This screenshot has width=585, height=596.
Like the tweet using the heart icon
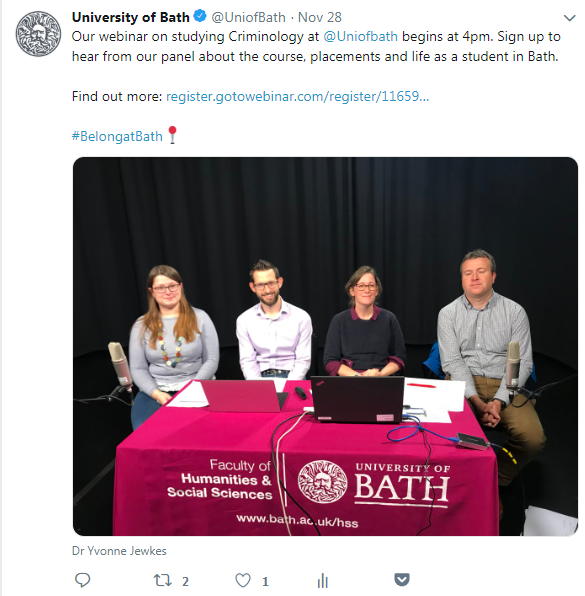coord(243,580)
